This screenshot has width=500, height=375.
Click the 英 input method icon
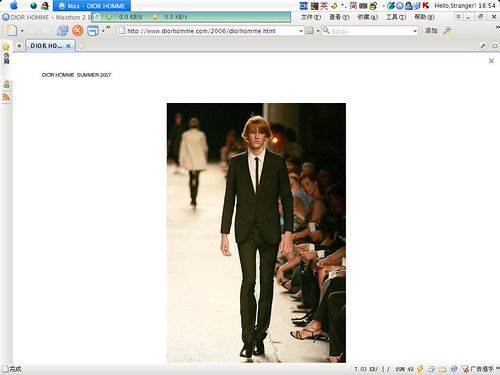pos(324,5)
